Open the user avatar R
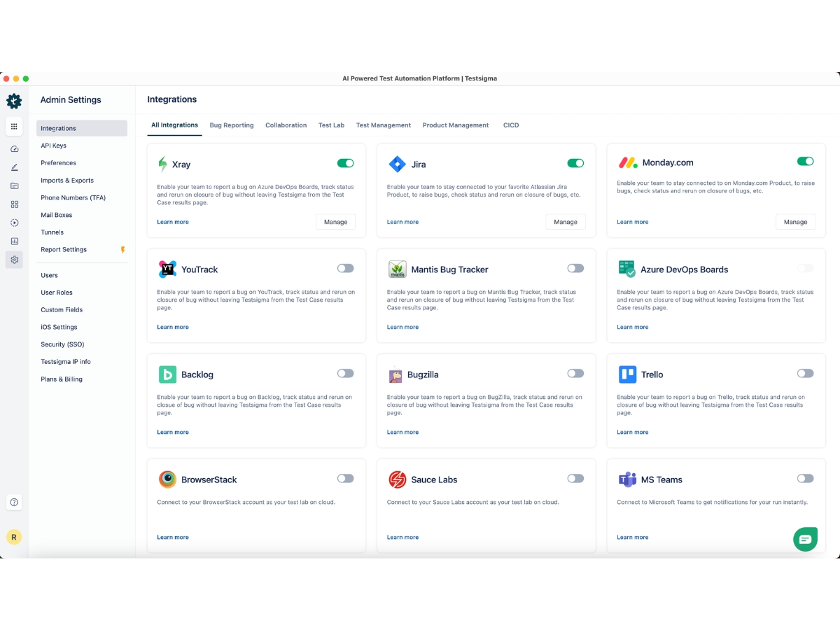This screenshot has width=840, height=630. [x=14, y=537]
